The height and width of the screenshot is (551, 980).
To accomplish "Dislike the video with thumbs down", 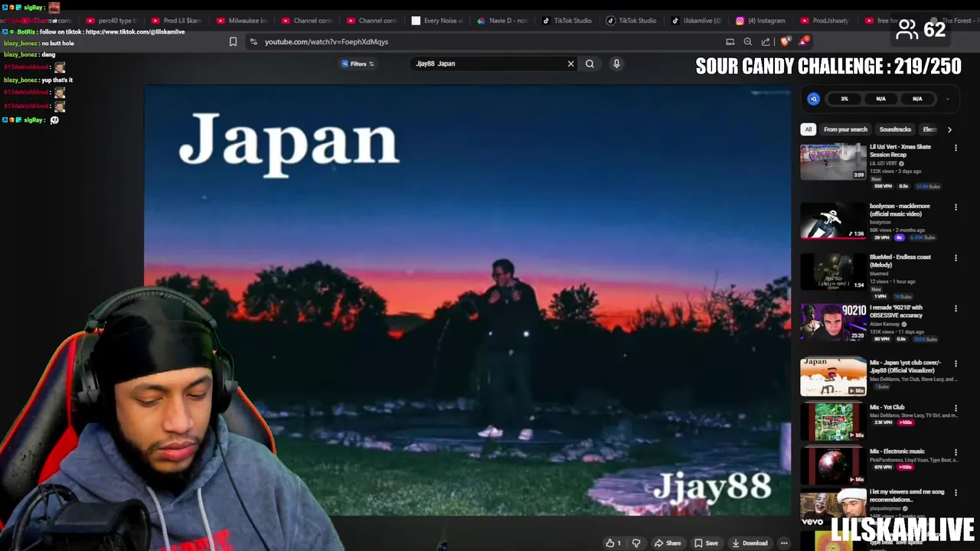I will 636,543.
